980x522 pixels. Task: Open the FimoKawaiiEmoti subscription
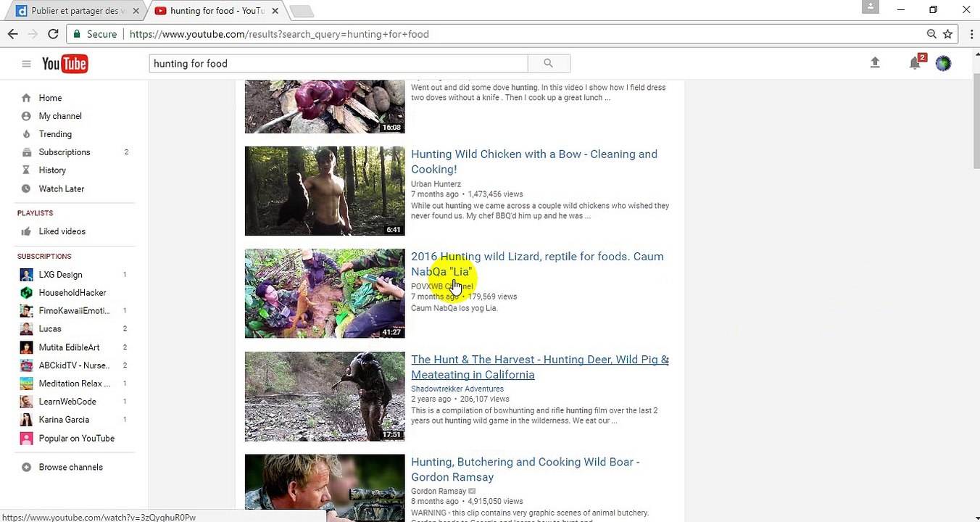tap(75, 311)
